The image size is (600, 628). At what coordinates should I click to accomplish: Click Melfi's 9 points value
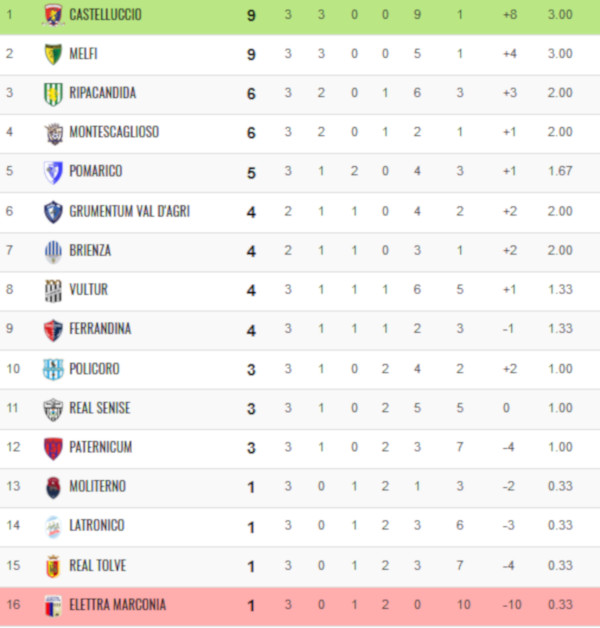[251, 54]
